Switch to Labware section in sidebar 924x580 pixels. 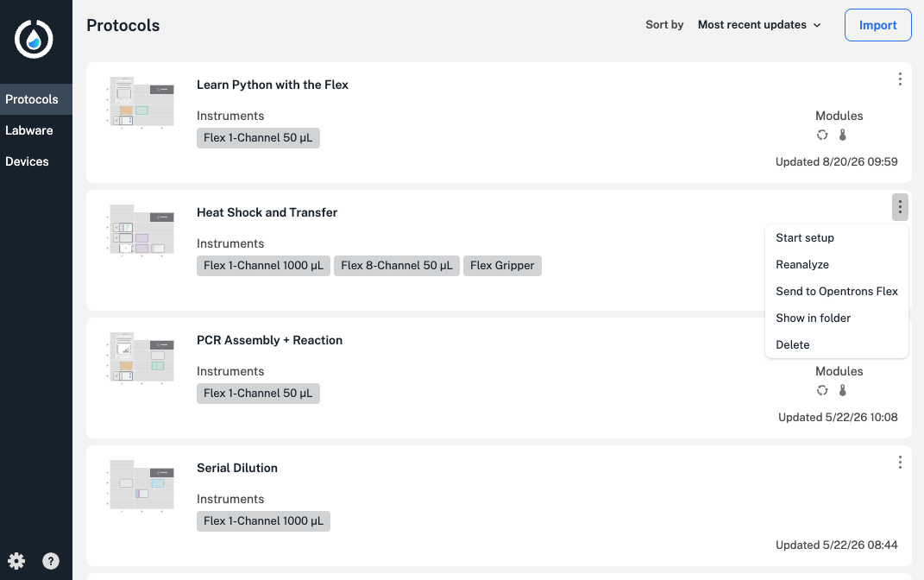coord(36,130)
